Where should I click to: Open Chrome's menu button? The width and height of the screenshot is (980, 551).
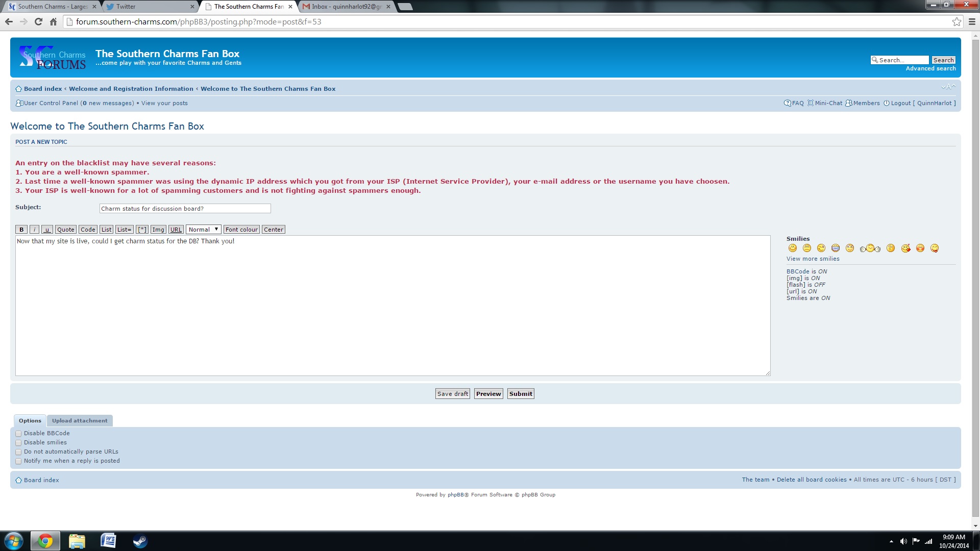click(x=971, y=22)
